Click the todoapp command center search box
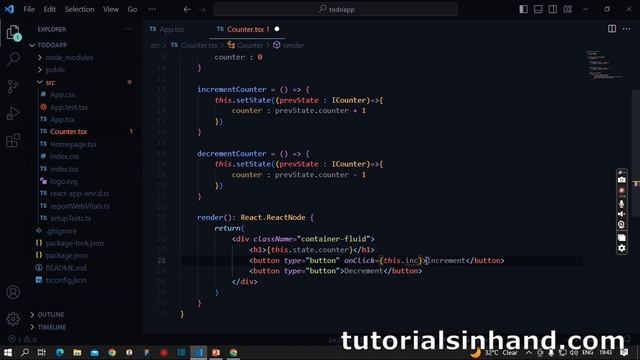The height and width of the screenshot is (360, 640). click(336, 9)
